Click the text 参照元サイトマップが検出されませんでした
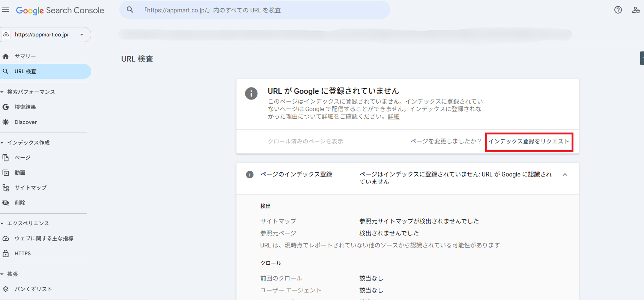The width and height of the screenshot is (644, 300). [419, 221]
